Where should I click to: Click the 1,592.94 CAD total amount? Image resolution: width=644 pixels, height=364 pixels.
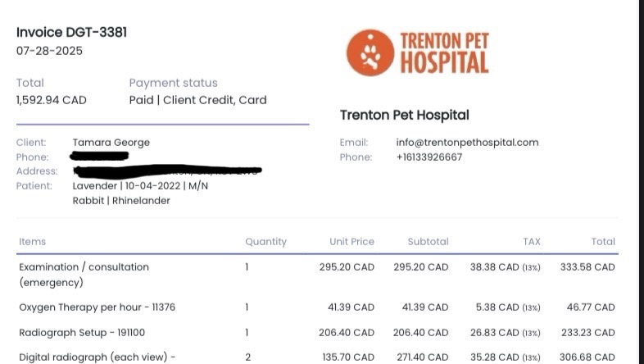(51, 100)
